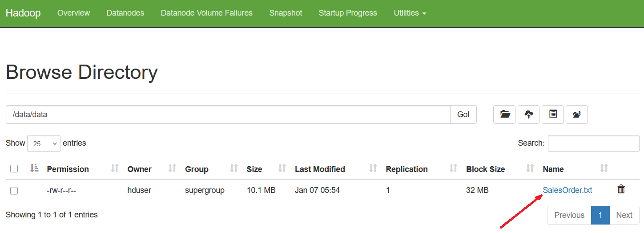Sort by Block Size column arrows icon
Image resolution: width=644 pixels, height=233 pixels.
click(530, 168)
